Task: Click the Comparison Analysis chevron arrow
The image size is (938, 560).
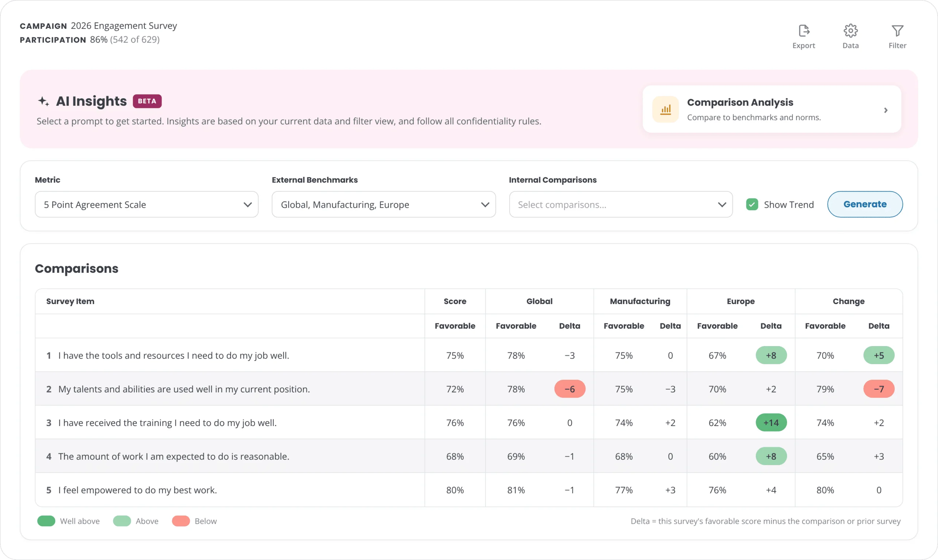Action: tap(886, 110)
